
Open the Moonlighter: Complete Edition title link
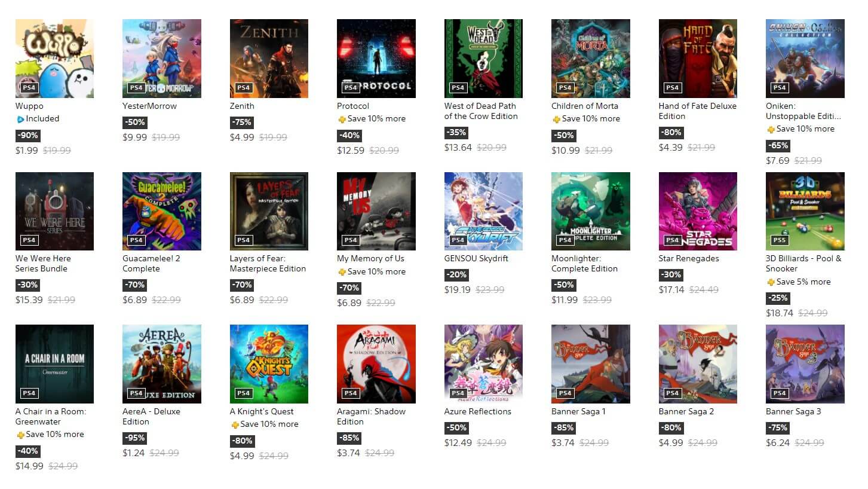576,264
